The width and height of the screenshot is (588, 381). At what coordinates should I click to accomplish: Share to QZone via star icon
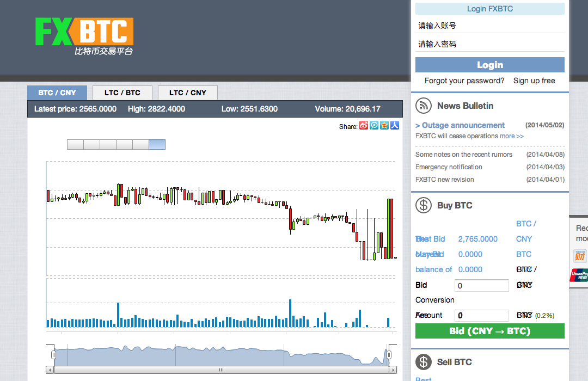pyautogui.click(x=384, y=126)
